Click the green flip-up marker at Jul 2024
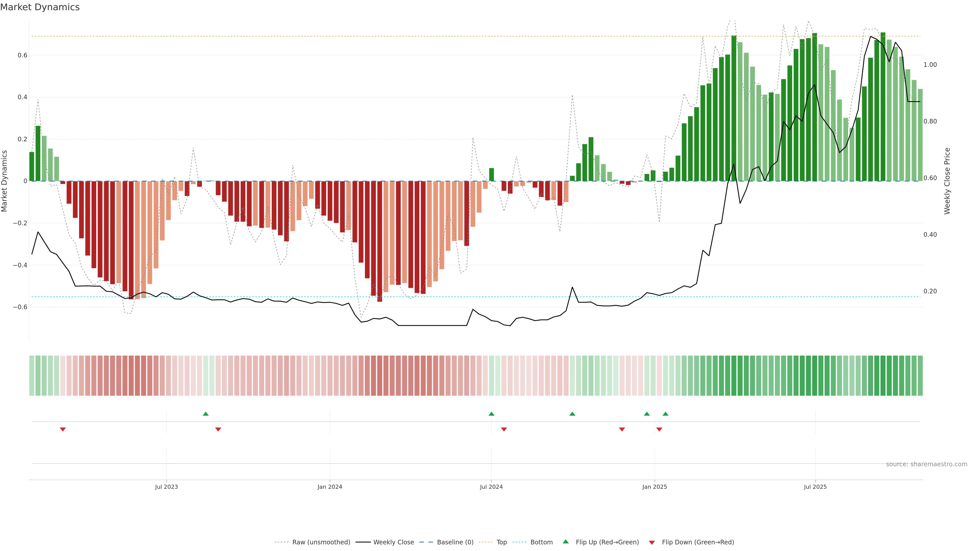Screen dimensions: 980x551 [x=492, y=414]
